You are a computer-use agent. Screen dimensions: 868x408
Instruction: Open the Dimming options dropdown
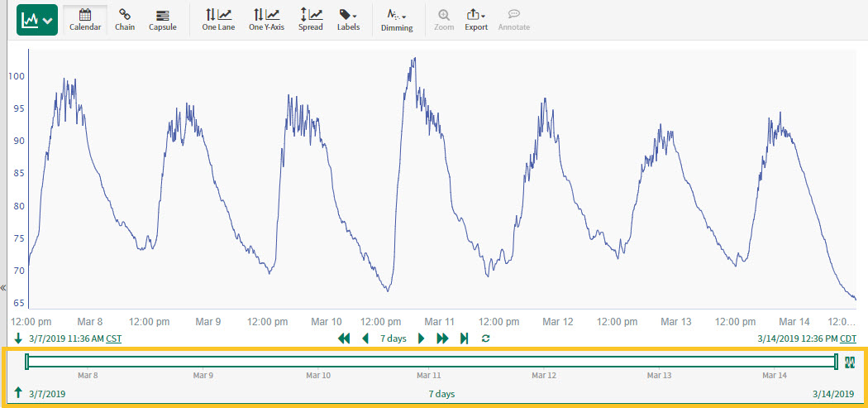tap(397, 19)
